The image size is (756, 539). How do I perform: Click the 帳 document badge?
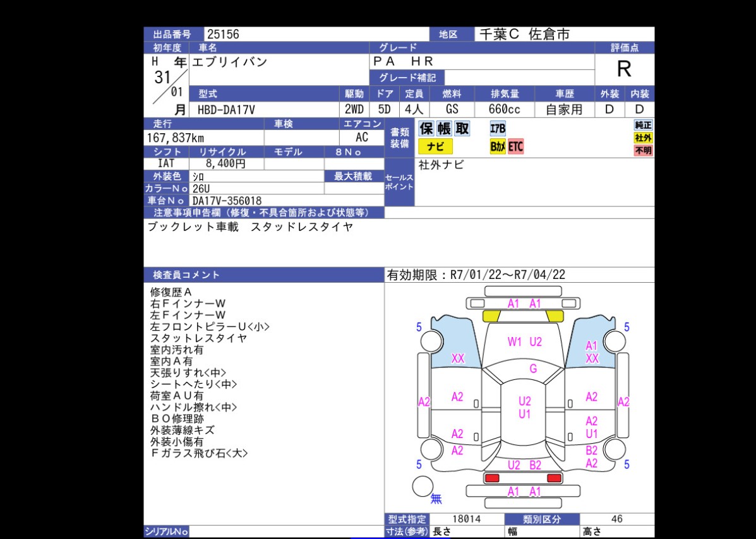tap(444, 129)
